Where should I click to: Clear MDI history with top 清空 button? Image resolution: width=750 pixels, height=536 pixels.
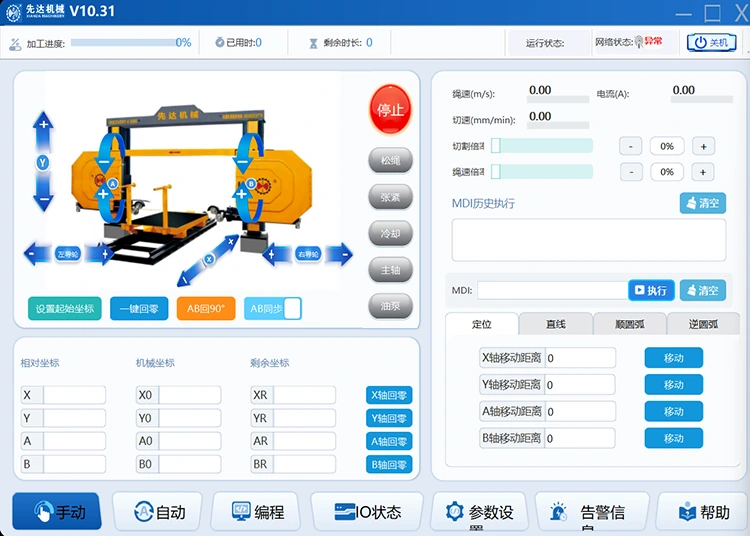tap(703, 203)
